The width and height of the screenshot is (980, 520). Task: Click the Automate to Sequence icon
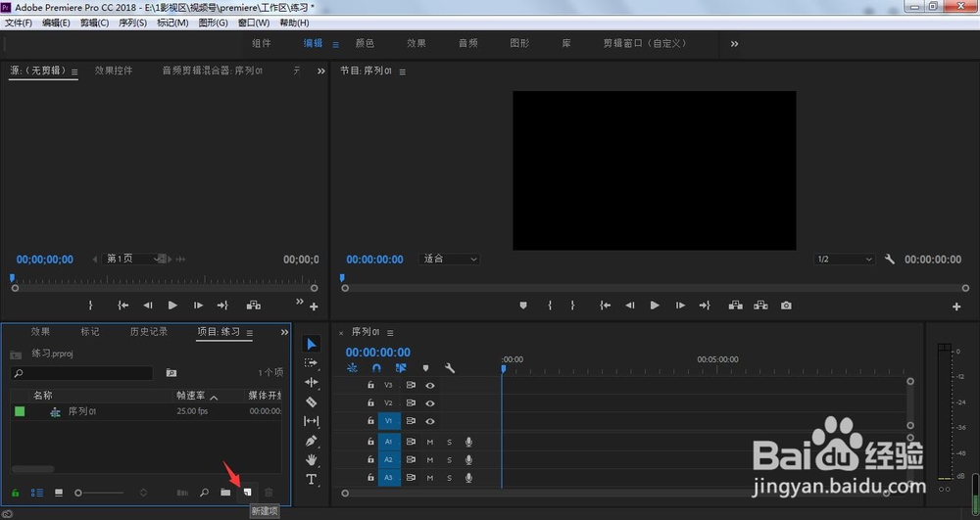click(x=182, y=493)
